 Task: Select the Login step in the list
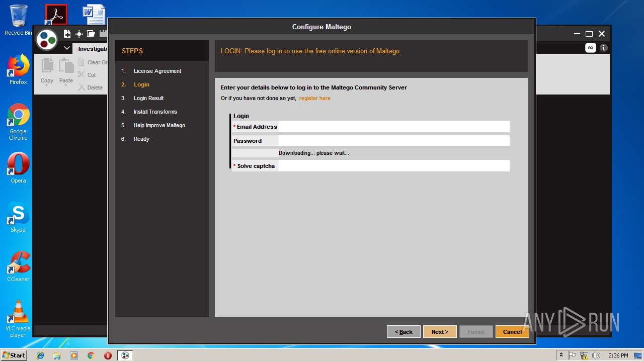pyautogui.click(x=141, y=84)
